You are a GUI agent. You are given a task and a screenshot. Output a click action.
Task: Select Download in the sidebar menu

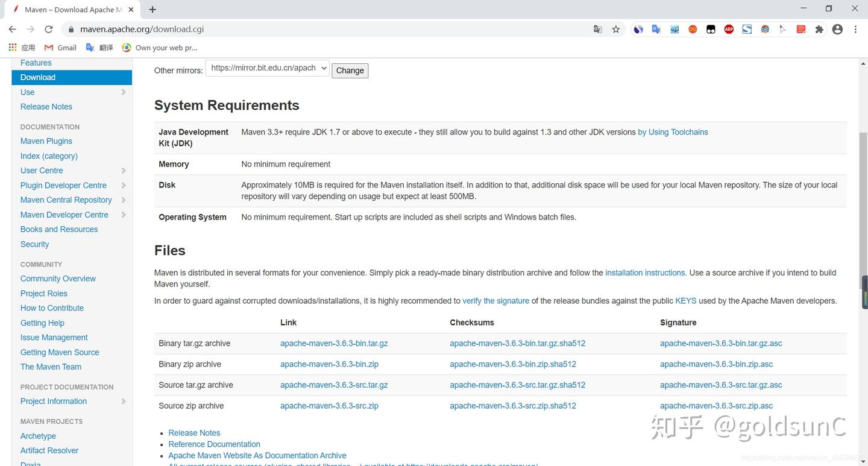38,77
